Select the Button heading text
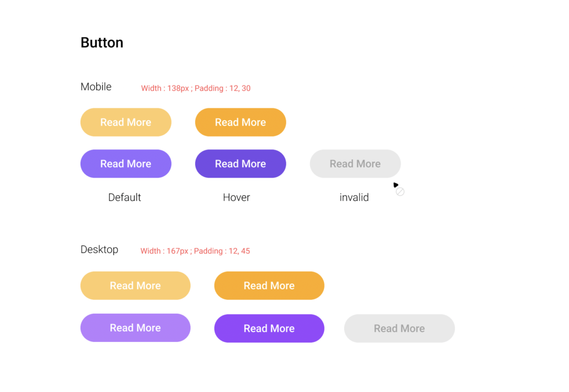 [102, 43]
